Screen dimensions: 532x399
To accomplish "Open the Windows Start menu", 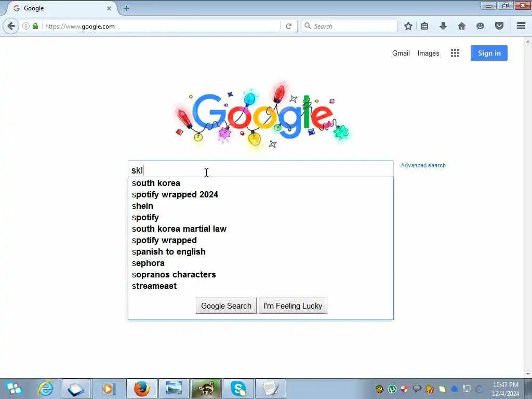I will click(x=14, y=389).
